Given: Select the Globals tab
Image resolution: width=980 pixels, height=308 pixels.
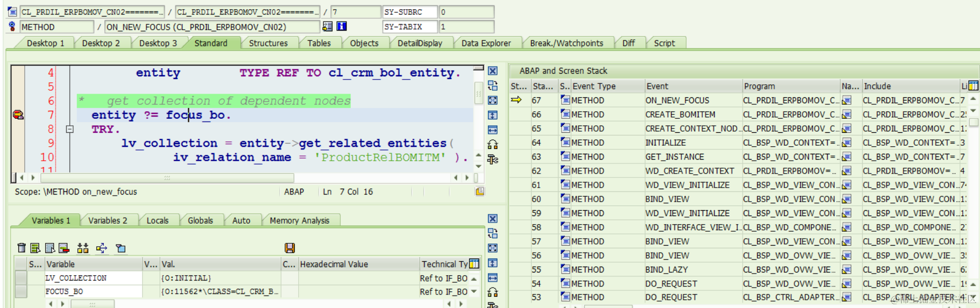Looking at the screenshot, I should (x=200, y=220).
